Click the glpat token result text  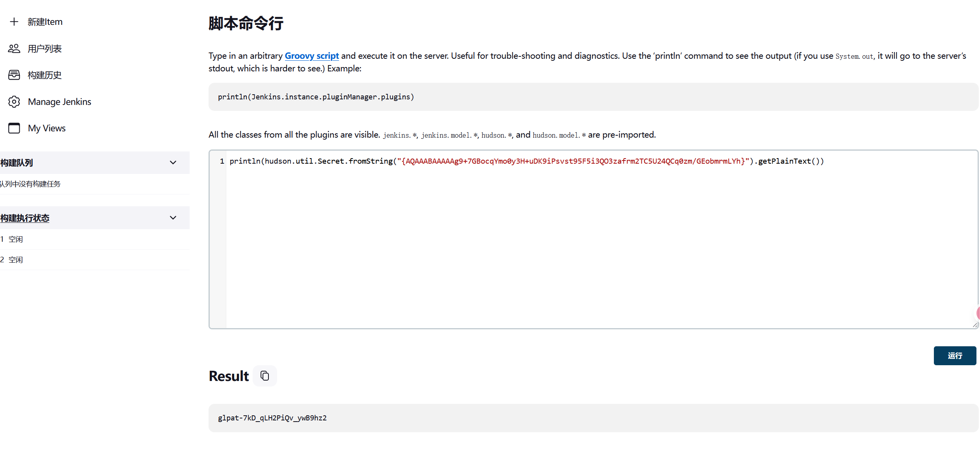[272, 418]
